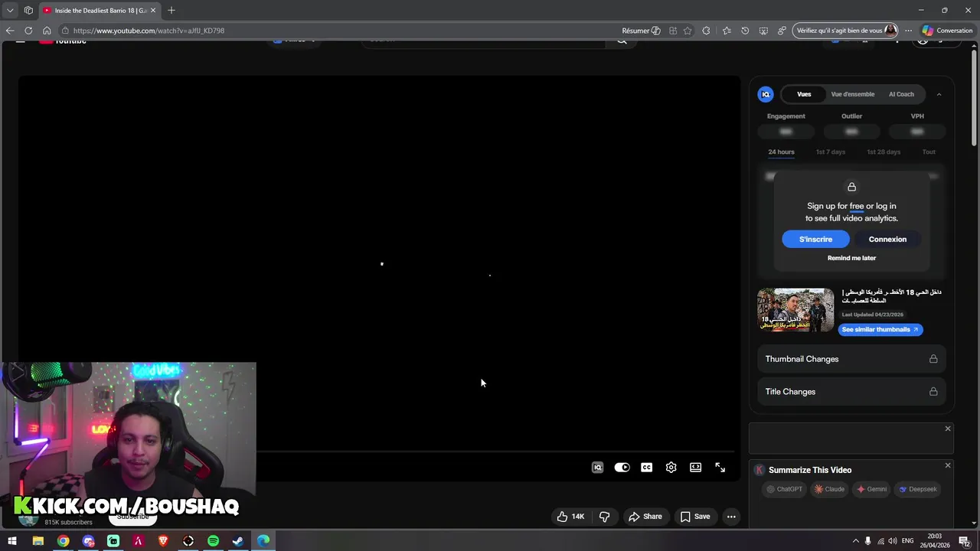
Task: Select the 1st 7 days range
Action: point(831,152)
